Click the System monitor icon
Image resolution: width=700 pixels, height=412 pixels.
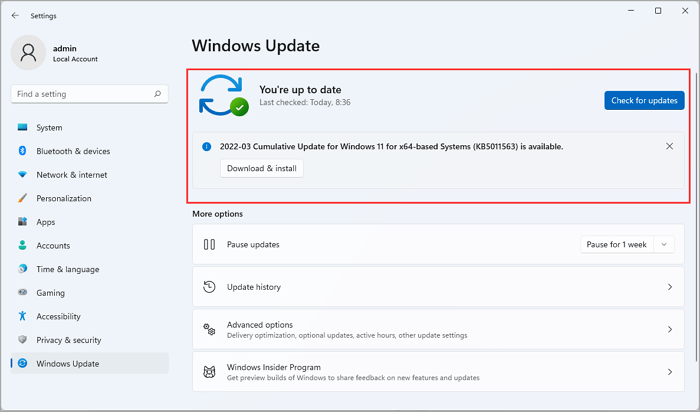22,127
